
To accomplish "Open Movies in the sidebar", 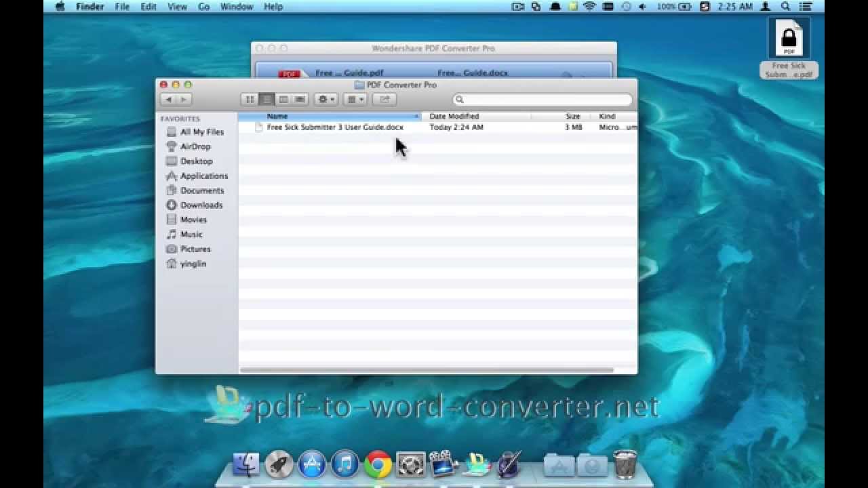I will point(186,220).
